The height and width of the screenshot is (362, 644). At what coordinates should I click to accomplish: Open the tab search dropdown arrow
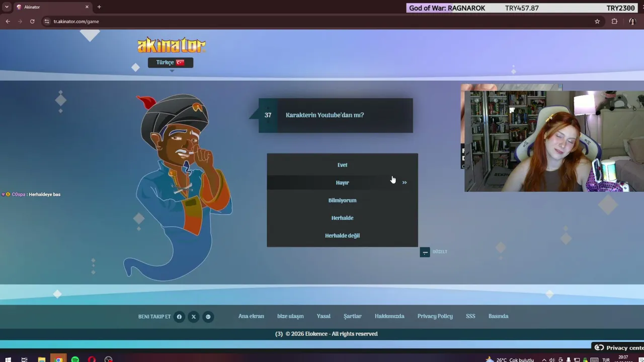click(7, 7)
